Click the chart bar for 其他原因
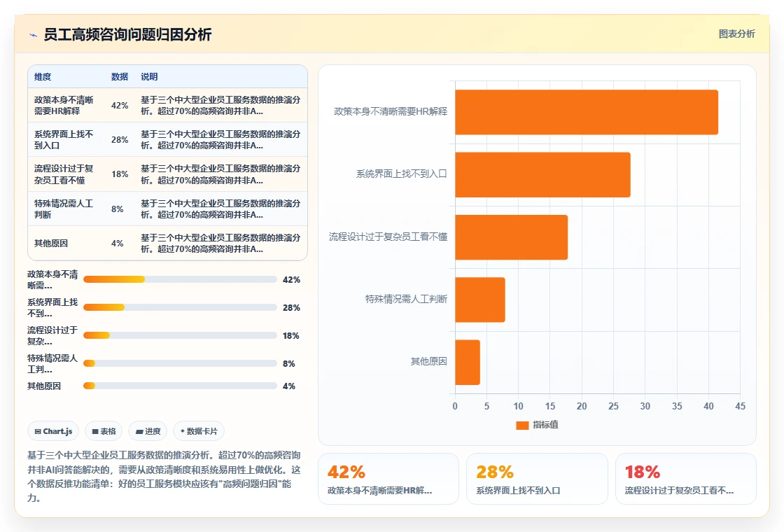The width and height of the screenshot is (784, 532). (468, 362)
